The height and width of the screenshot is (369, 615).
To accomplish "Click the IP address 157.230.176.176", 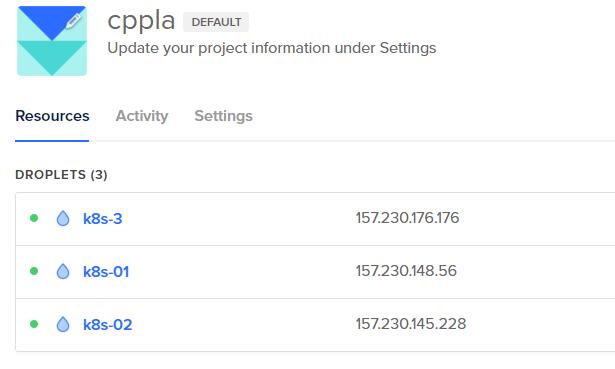I will point(408,218).
